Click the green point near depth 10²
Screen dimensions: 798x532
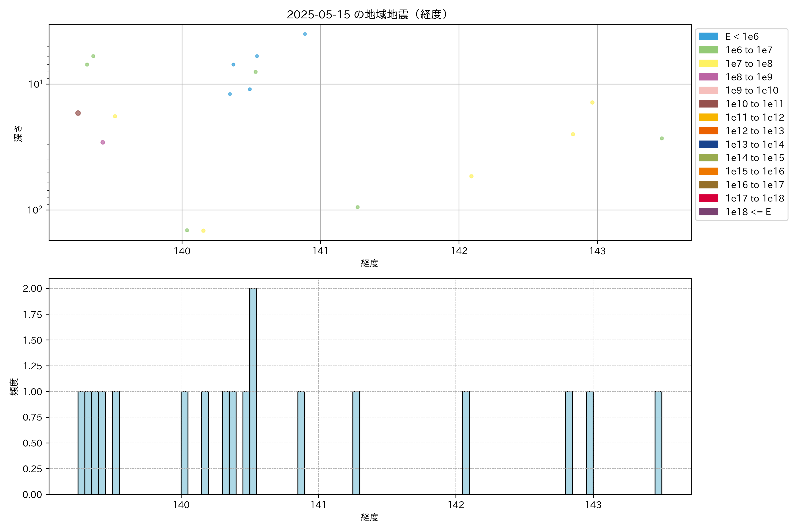point(357,207)
